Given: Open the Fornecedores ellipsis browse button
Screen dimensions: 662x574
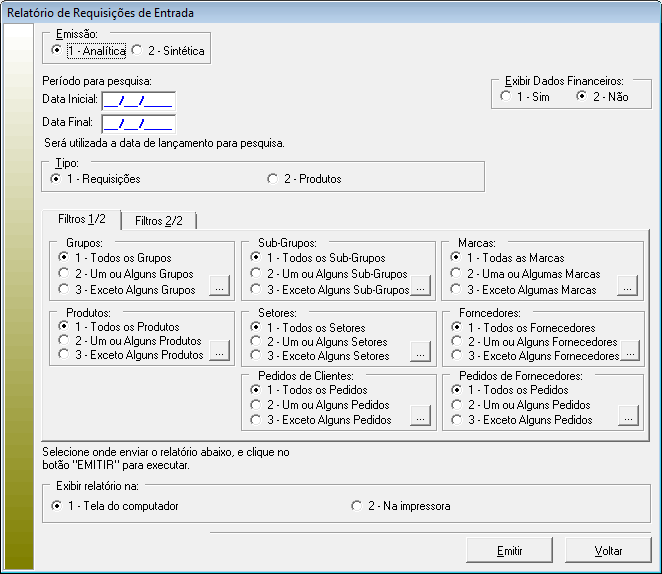Looking at the screenshot, I should pyautogui.click(x=630, y=351).
